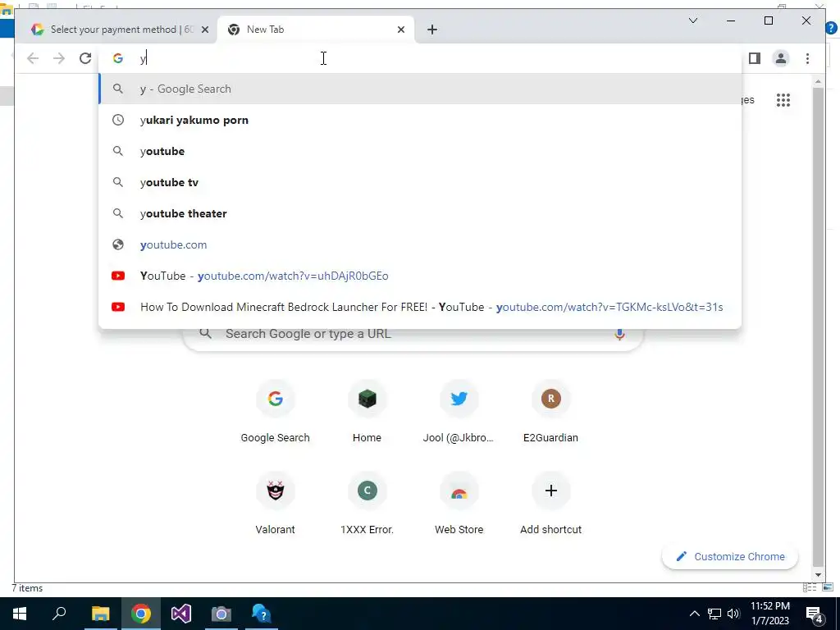Click the File Explorer help icon
840x630 pixels.
pyautogui.click(x=832, y=28)
